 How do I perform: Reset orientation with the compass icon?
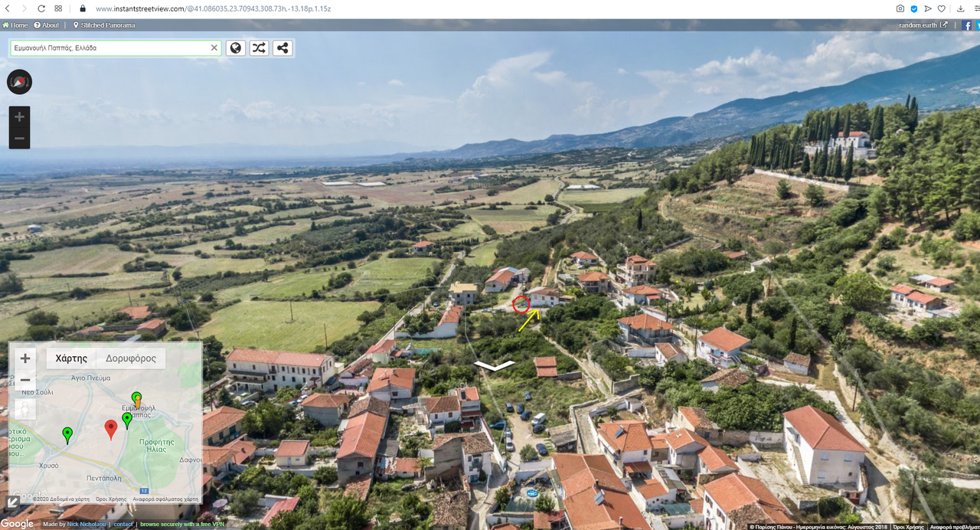pyautogui.click(x=19, y=82)
